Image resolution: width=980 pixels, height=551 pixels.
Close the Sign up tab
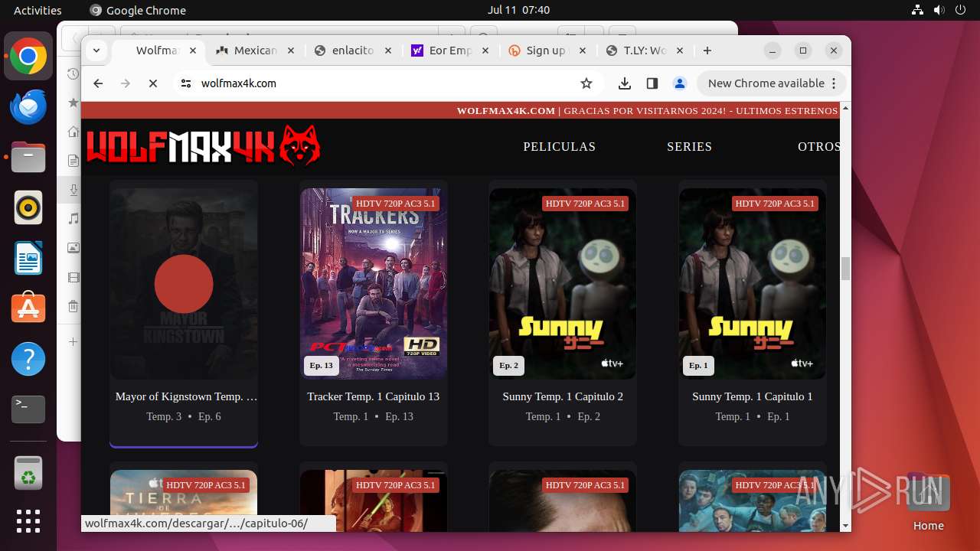[583, 51]
